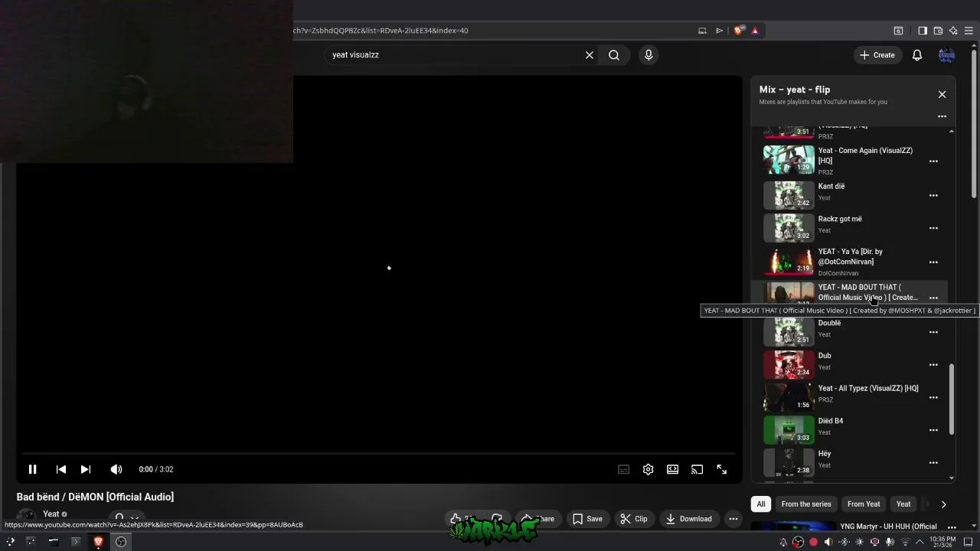The height and width of the screenshot is (551, 980).
Task: Open options for YNG Martyr - UH HUH
Action: [x=952, y=527]
